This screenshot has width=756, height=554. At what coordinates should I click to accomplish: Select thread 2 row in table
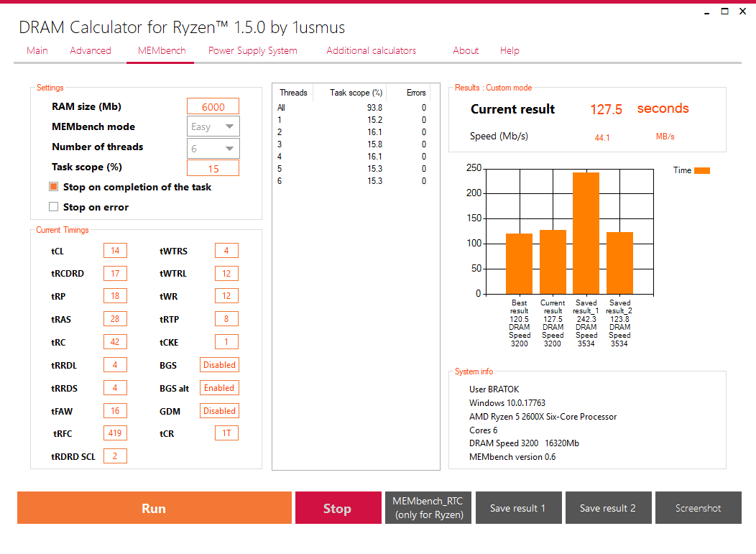[352, 132]
